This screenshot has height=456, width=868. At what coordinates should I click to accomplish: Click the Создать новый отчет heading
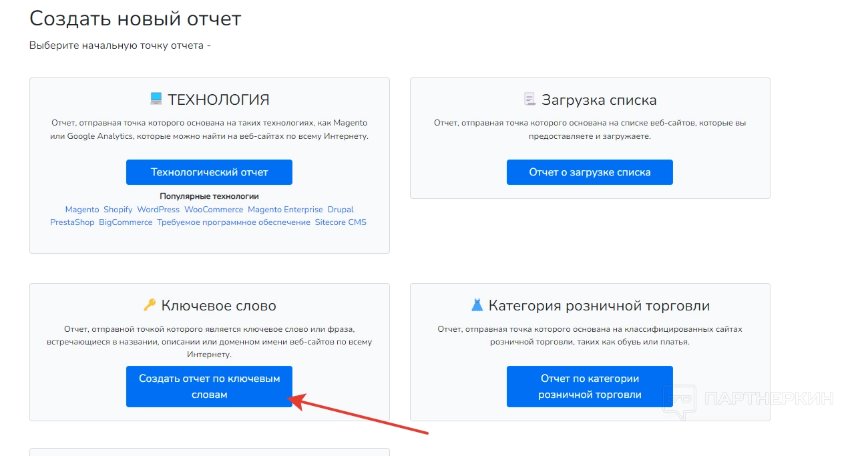(135, 19)
